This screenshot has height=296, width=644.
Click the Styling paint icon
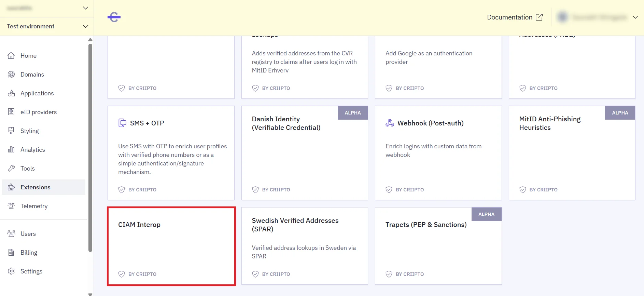click(x=11, y=131)
